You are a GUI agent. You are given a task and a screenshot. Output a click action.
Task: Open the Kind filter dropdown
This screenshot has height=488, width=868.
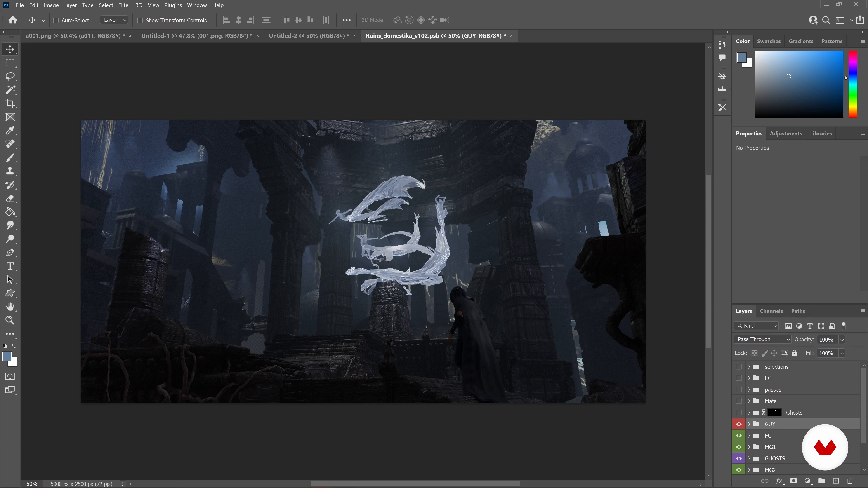pyautogui.click(x=757, y=326)
